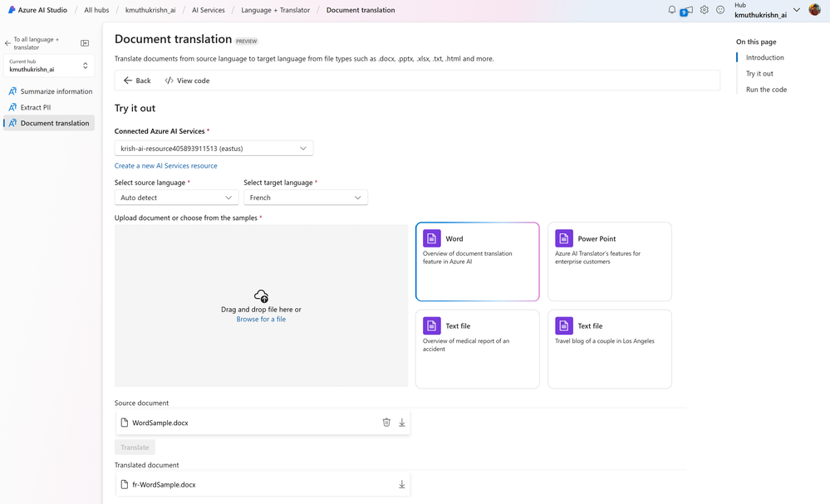Click the Document translation sidebar icon
This screenshot has width=830, height=504.
(x=12, y=123)
